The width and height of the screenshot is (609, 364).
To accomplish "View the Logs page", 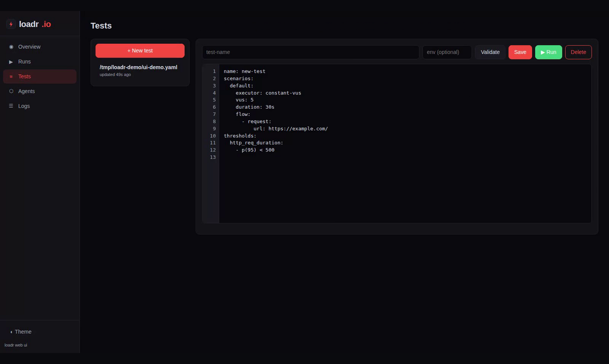I will 40,106.
